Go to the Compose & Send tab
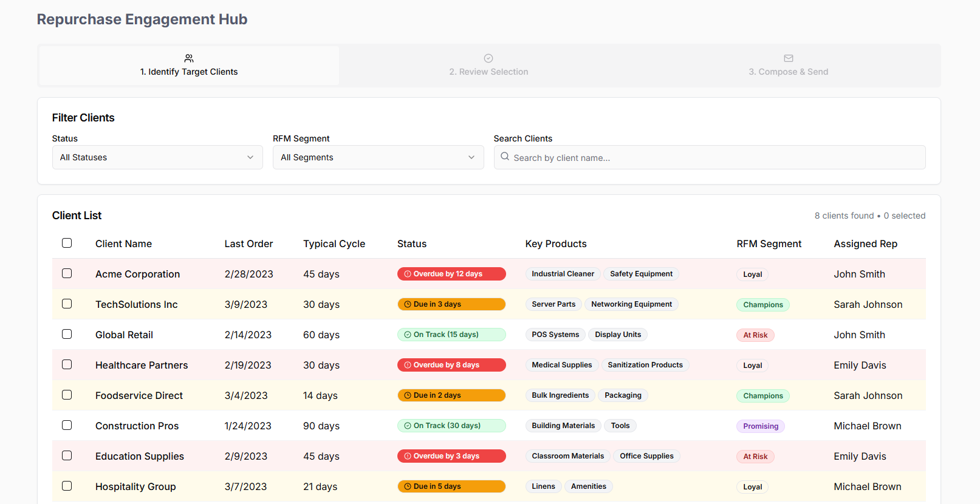The width and height of the screenshot is (980, 504). coord(788,66)
